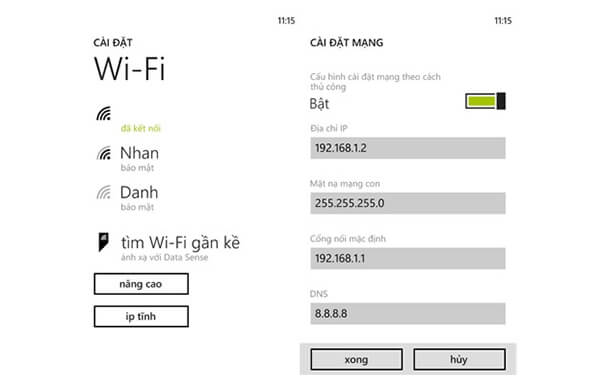This screenshot has height=388, width=600.
Task: Tap the clock on network settings screen
Action: 503,21
